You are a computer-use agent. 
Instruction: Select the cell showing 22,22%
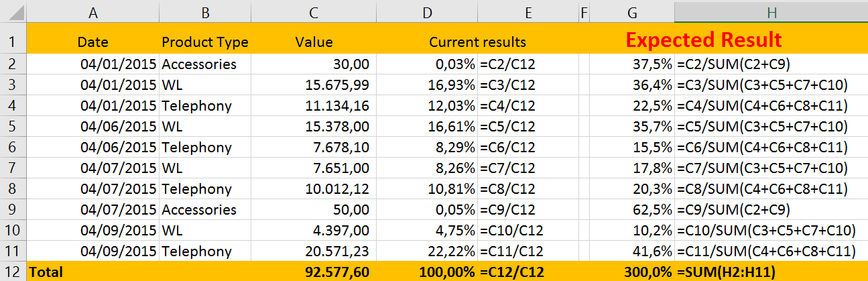pos(427,251)
